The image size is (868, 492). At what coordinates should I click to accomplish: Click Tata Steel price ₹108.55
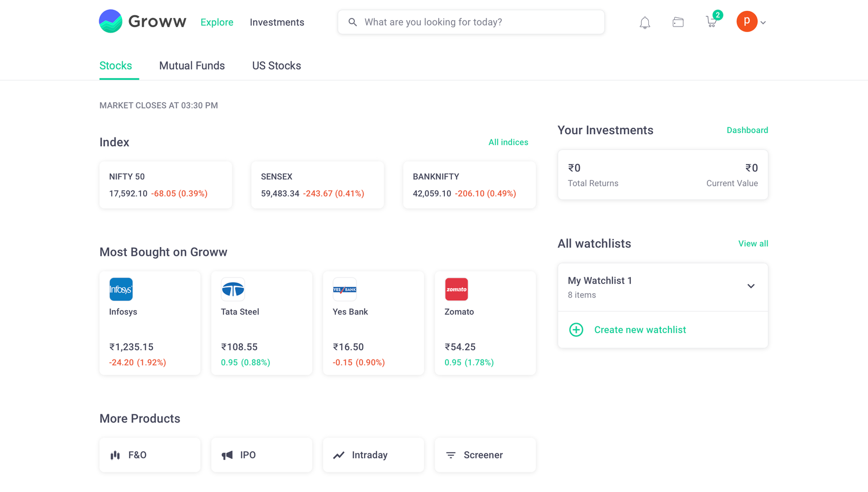[x=239, y=347]
